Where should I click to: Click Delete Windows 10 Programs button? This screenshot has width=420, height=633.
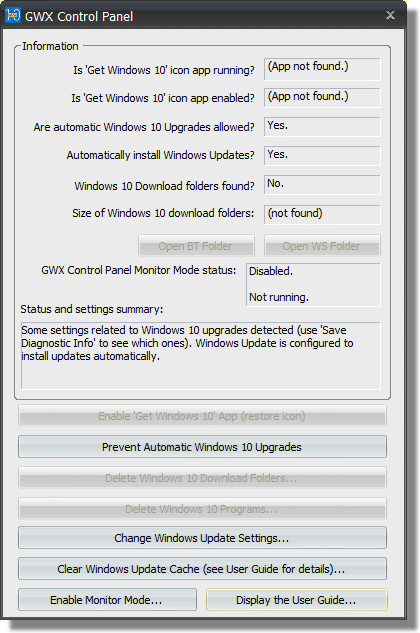coord(202,509)
